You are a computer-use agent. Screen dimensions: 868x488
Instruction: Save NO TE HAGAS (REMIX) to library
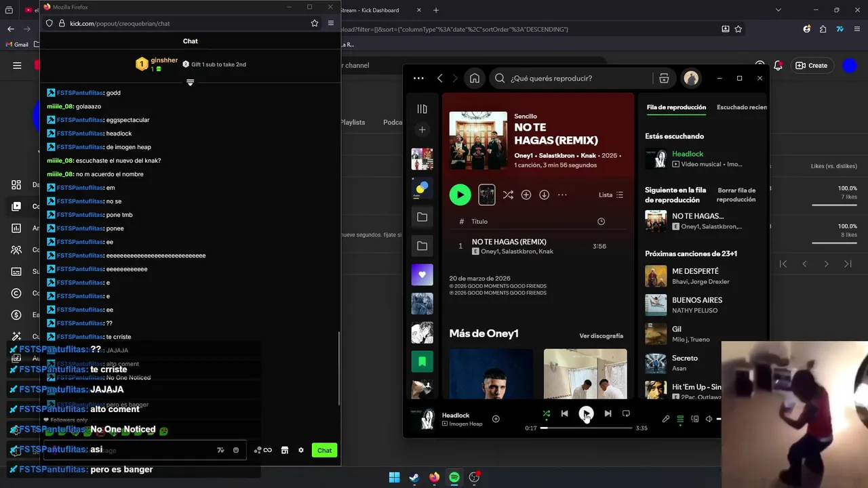pos(526,195)
